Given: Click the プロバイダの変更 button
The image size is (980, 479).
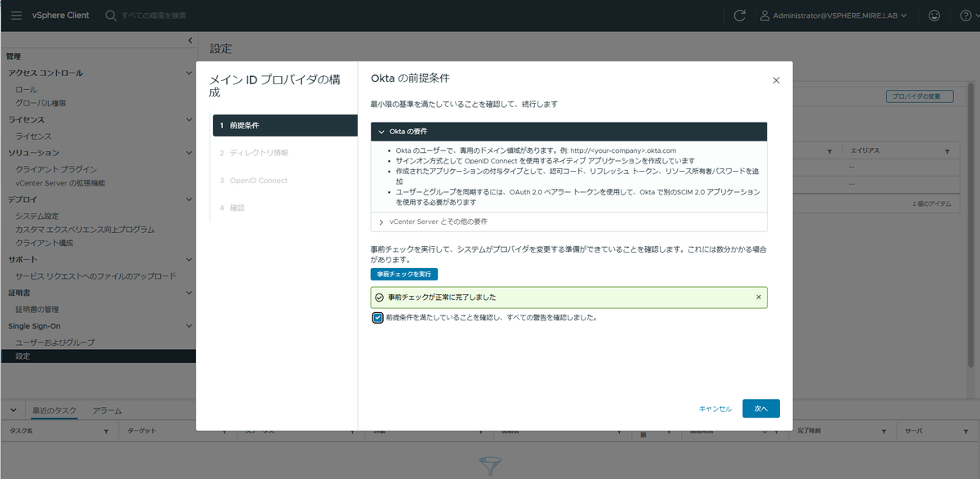Looking at the screenshot, I should click(x=920, y=96).
